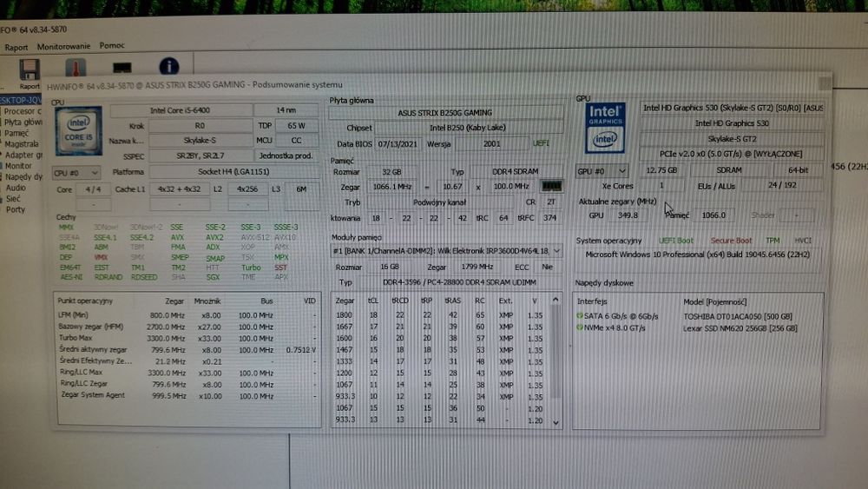Select Adapter graficzny in the tree
Image resolution: width=868 pixels, height=489 pixels.
coord(23,155)
